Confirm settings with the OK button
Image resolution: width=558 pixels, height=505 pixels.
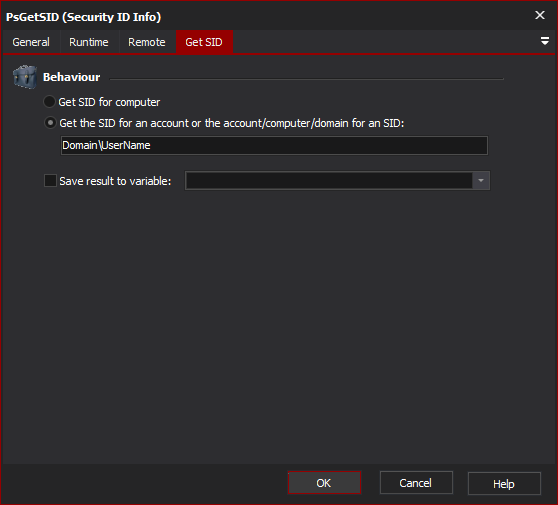coord(324,483)
